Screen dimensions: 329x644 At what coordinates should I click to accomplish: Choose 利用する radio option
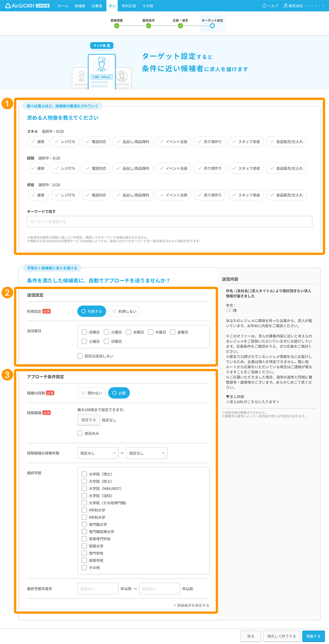pos(92,311)
